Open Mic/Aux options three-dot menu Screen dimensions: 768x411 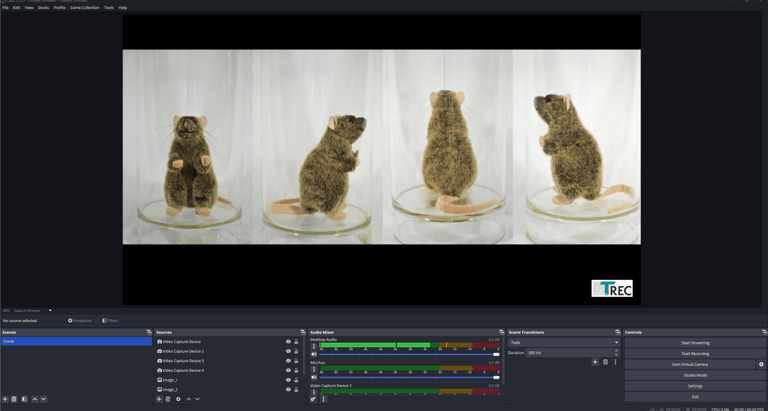314,369
